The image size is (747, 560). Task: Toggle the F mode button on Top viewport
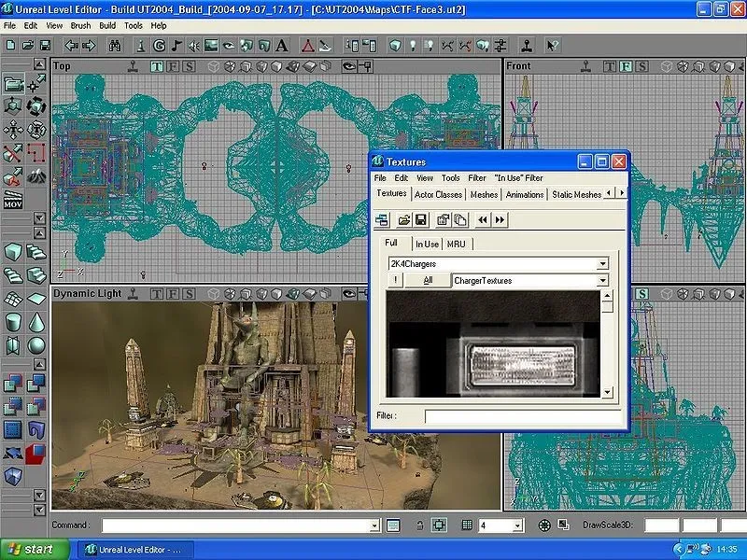pyautogui.click(x=173, y=66)
